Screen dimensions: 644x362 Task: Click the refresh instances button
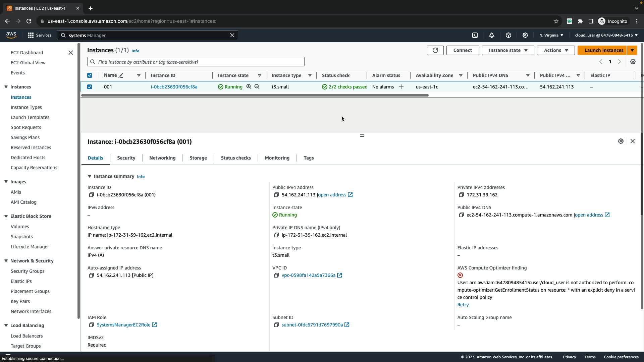coord(435,50)
